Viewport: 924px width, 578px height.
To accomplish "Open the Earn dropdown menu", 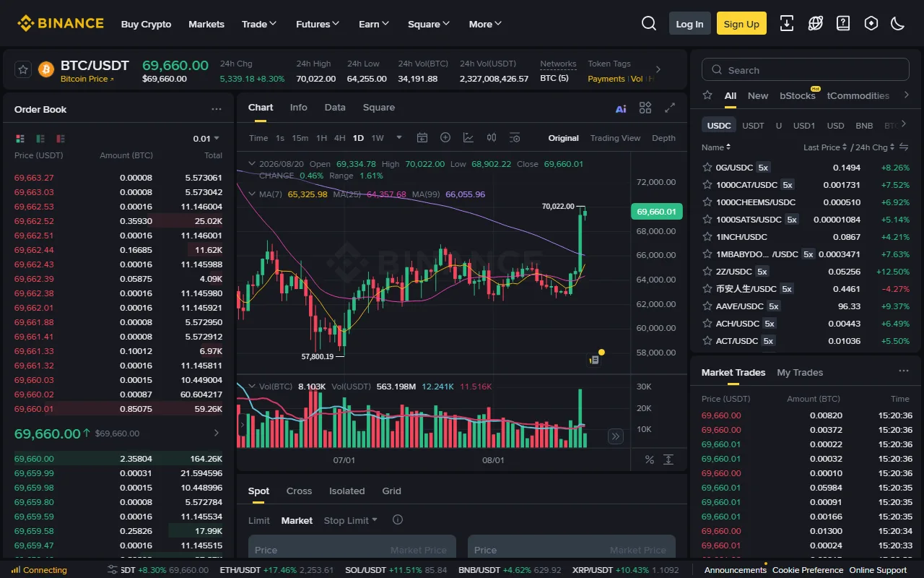I will point(374,24).
